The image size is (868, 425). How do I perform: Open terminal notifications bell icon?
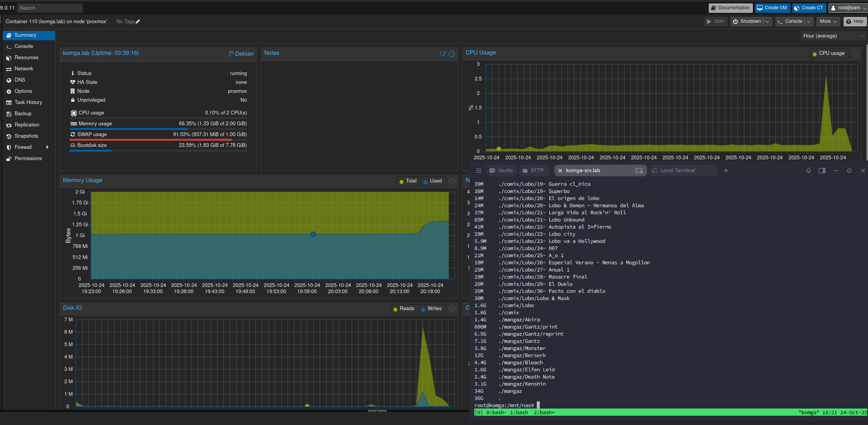click(808, 171)
